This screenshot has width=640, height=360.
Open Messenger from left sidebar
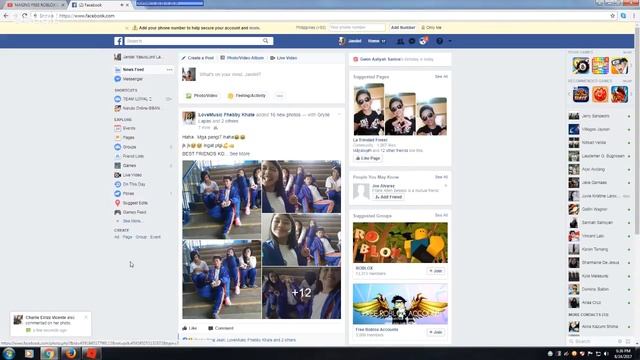(132, 79)
